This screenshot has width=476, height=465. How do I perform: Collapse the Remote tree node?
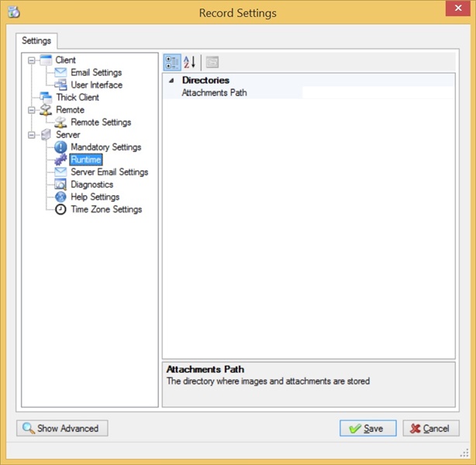(31, 110)
